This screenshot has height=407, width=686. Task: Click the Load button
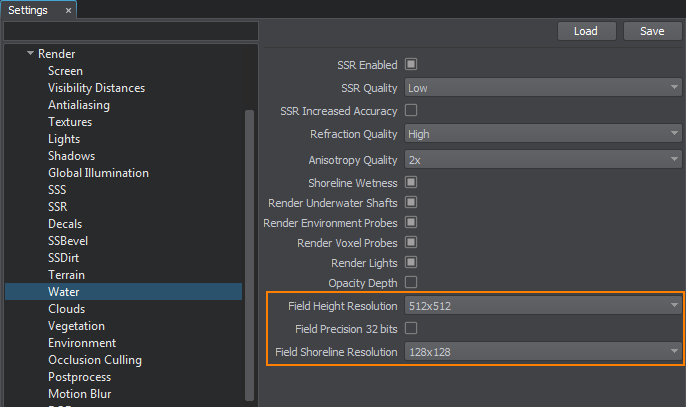click(586, 31)
